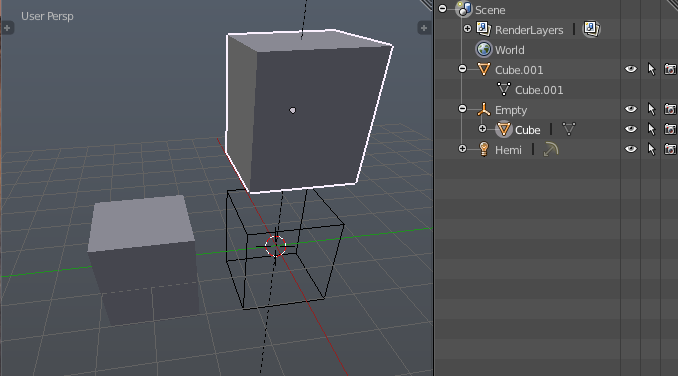The width and height of the screenshot is (678, 376).
Task: Collapse the Cube.001 tree entry
Action: pyautogui.click(x=462, y=69)
